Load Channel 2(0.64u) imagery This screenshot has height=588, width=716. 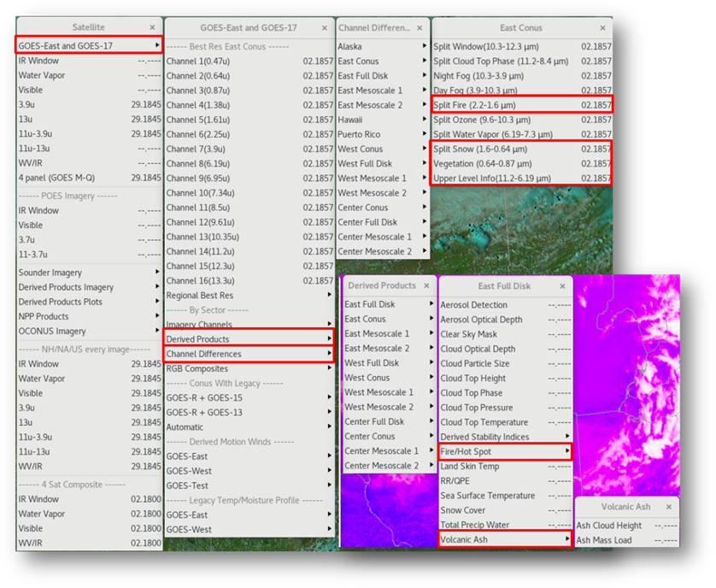249,75
